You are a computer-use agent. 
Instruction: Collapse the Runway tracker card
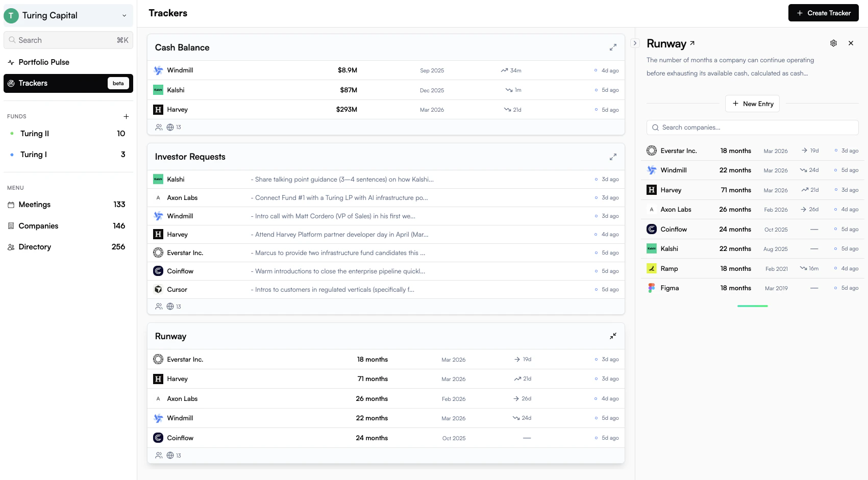coord(613,336)
